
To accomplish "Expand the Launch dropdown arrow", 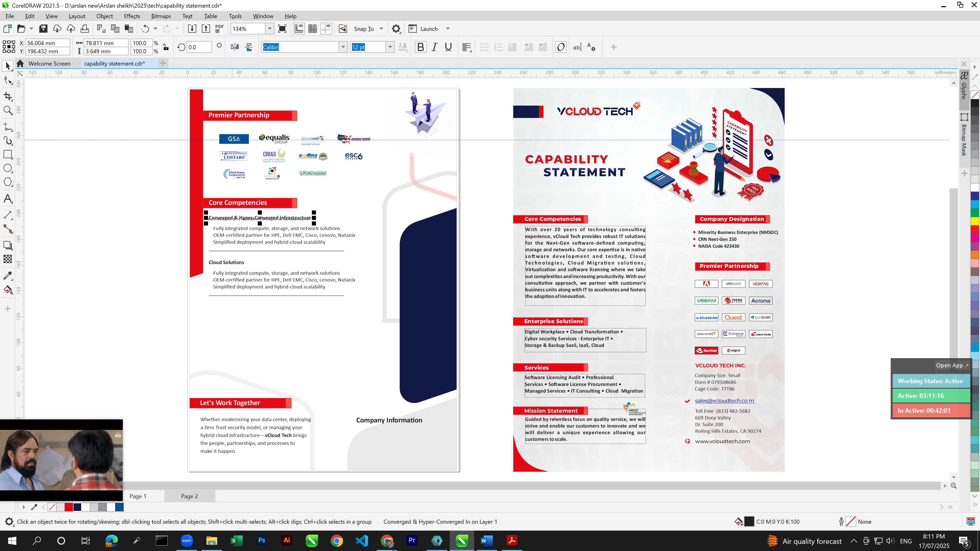I will pos(448,29).
